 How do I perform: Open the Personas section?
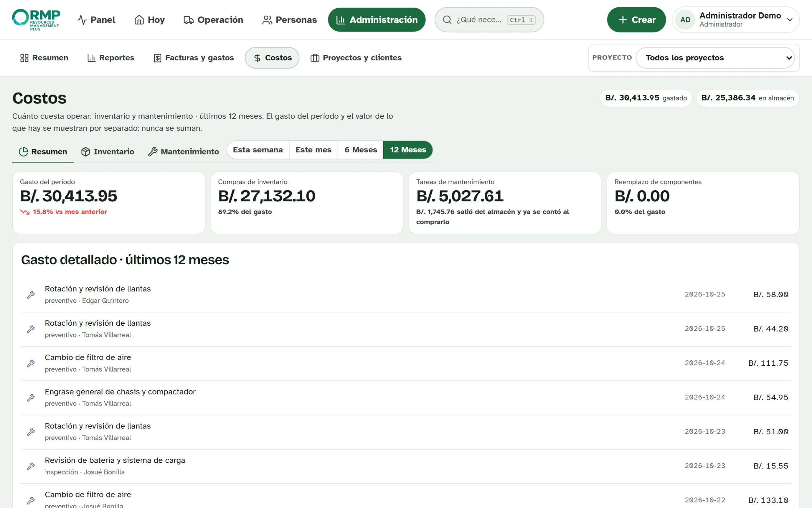tap(289, 20)
